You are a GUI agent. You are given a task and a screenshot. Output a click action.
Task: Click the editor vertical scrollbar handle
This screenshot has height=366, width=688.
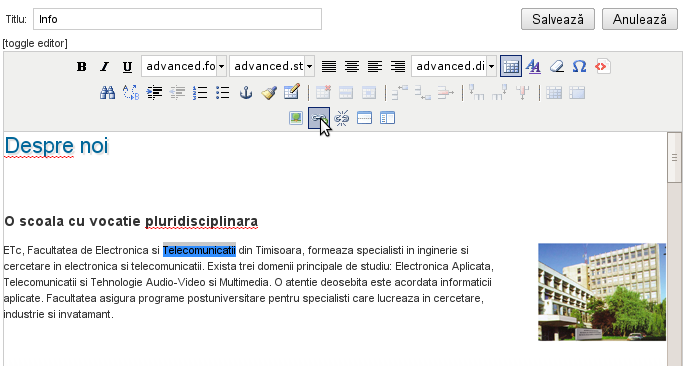pos(674,158)
